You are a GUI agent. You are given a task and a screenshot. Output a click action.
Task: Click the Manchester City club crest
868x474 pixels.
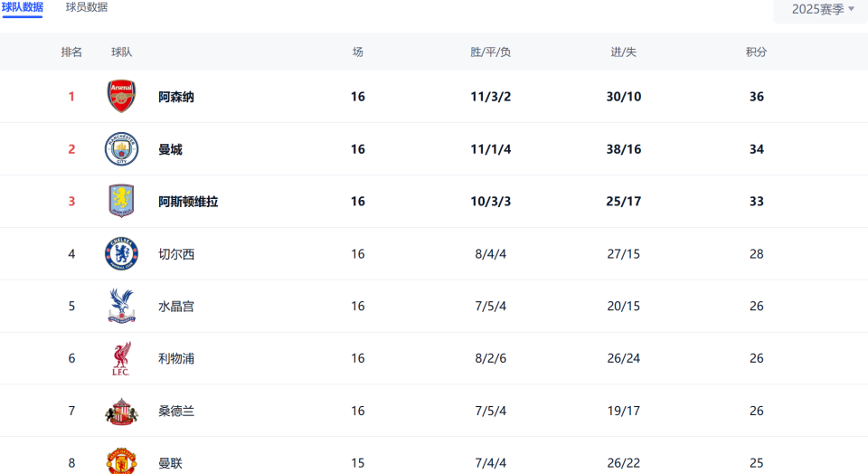(121, 149)
